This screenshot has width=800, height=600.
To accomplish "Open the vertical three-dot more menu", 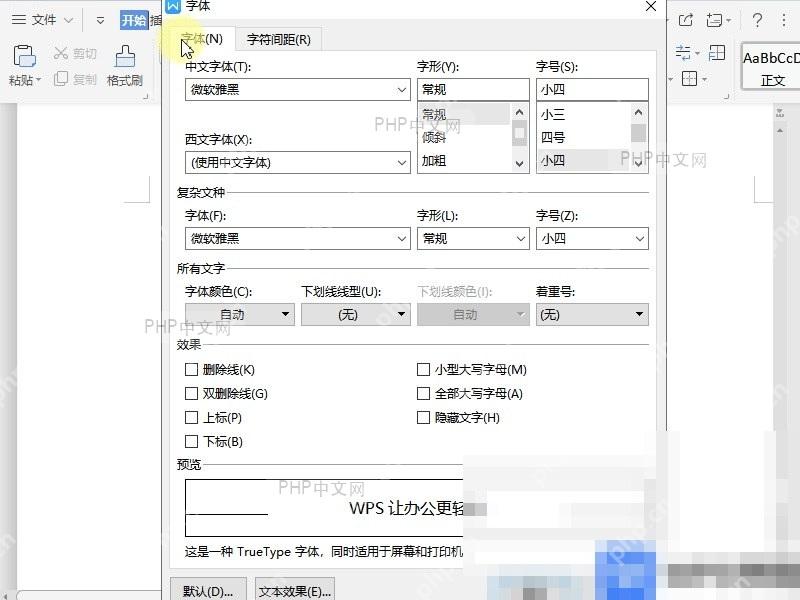I will tap(784, 20).
